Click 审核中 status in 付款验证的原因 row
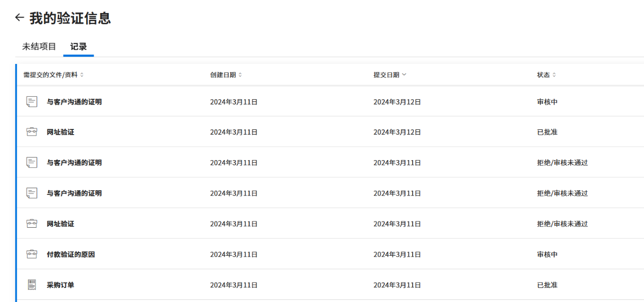Screen dimensions: 644x302 pyautogui.click(x=547, y=255)
